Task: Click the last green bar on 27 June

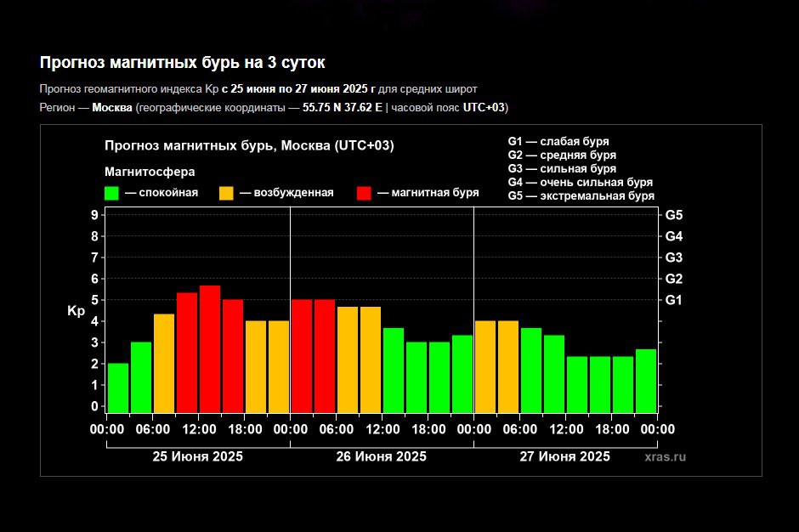Action: pyautogui.click(x=646, y=380)
